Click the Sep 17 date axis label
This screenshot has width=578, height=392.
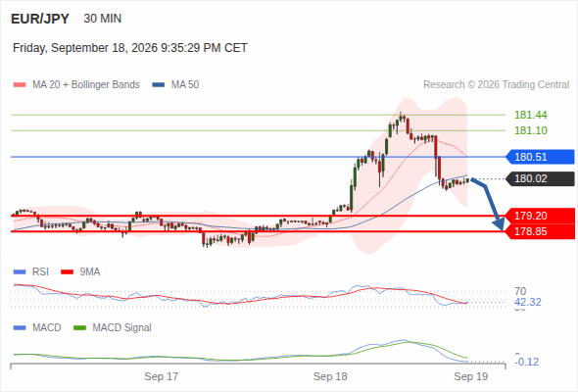coord(161,376)
